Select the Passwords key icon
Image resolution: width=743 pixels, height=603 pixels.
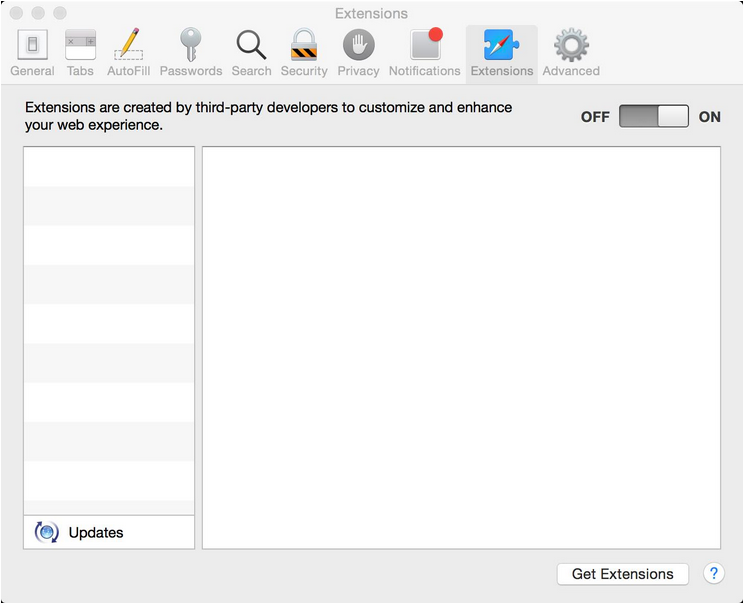[x=191, y=53]
